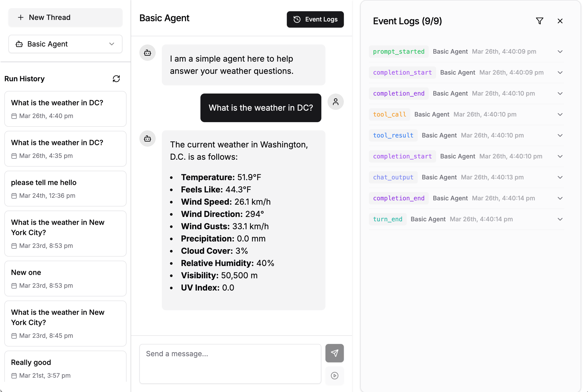Click the send message paper-plane icon
The width and height of the screenshot is (588, 392).
pos(334,353)
